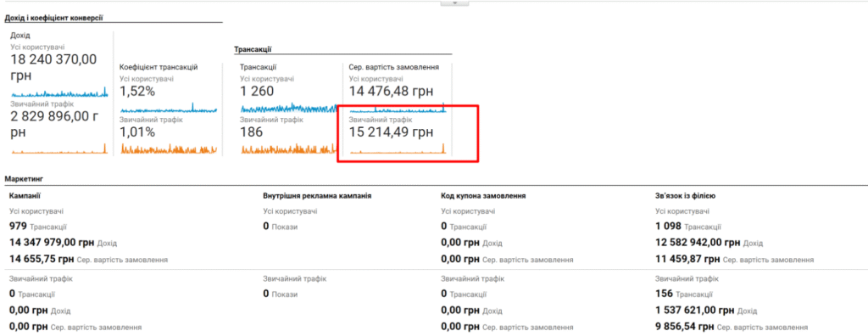Click the 1 260 transactions value
Screen dimensions: 868x336
(256, 92)
